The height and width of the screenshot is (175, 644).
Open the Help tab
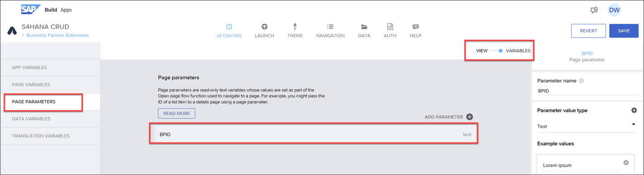tap(415, 30)
